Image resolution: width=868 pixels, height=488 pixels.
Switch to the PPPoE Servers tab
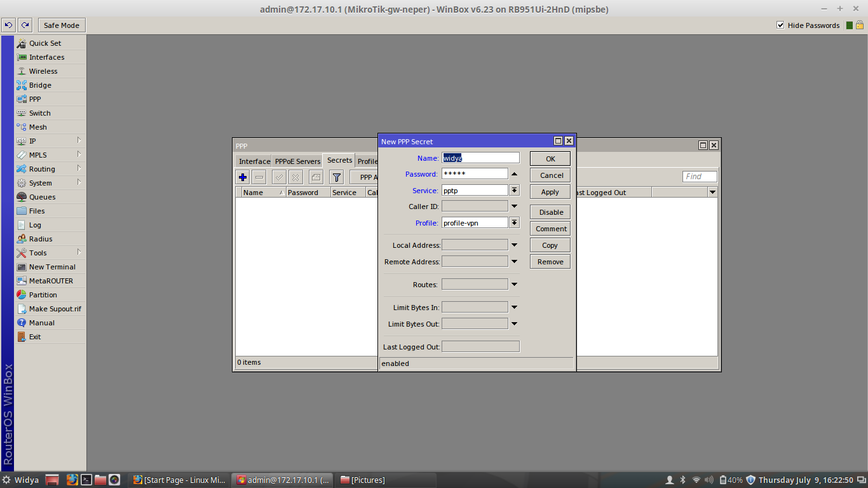(x=297, y=161)
